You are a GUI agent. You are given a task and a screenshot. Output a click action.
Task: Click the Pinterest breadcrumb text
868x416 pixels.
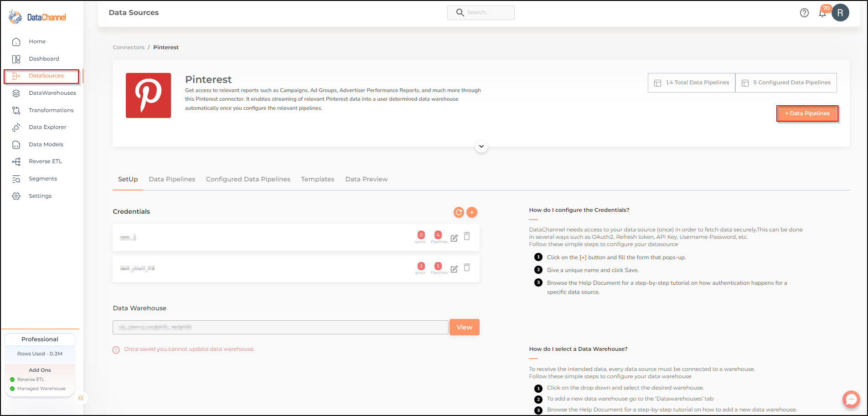(166, 47)
